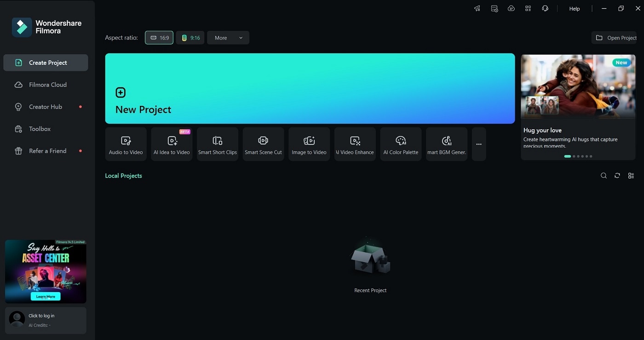Show more tools with ellipsis button
Screen dimensions: 644x340
tap(479, 144)
